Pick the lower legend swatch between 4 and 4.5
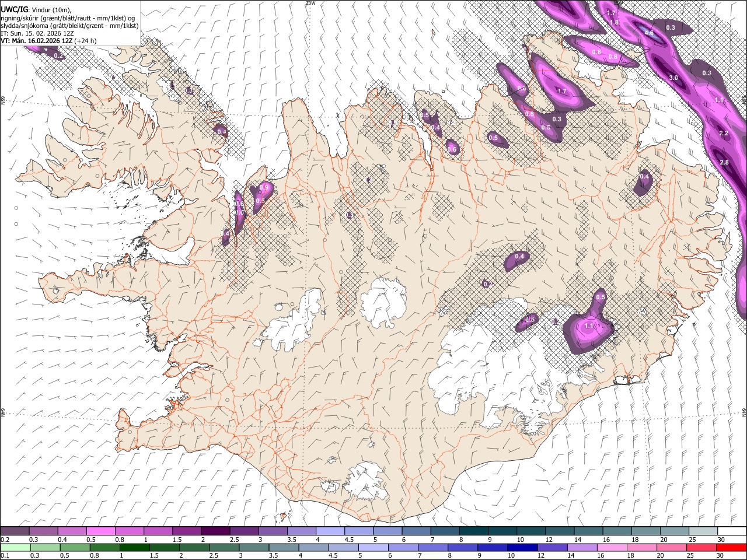The height and width of the screenshot is (560, 747). click(x=314, y=547)
